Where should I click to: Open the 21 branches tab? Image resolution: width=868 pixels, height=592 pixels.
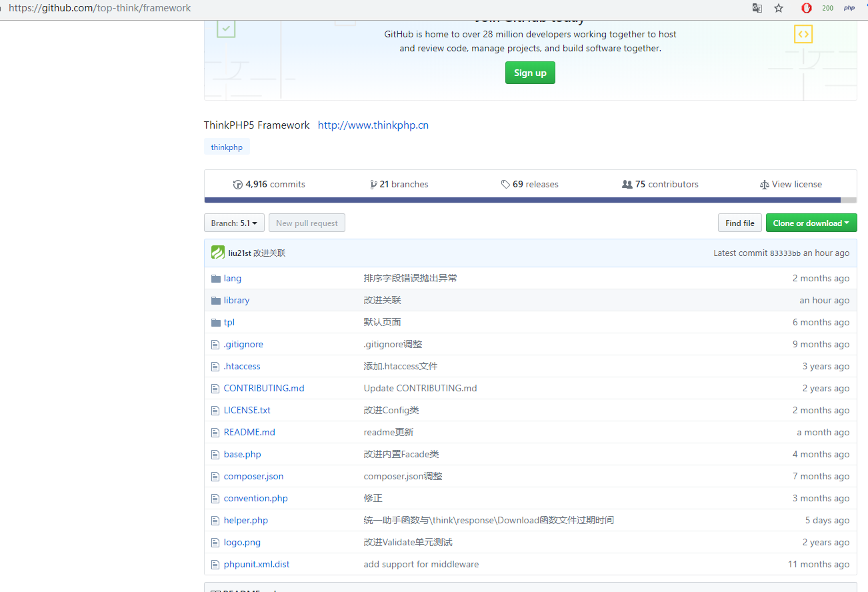click(399, 185)
